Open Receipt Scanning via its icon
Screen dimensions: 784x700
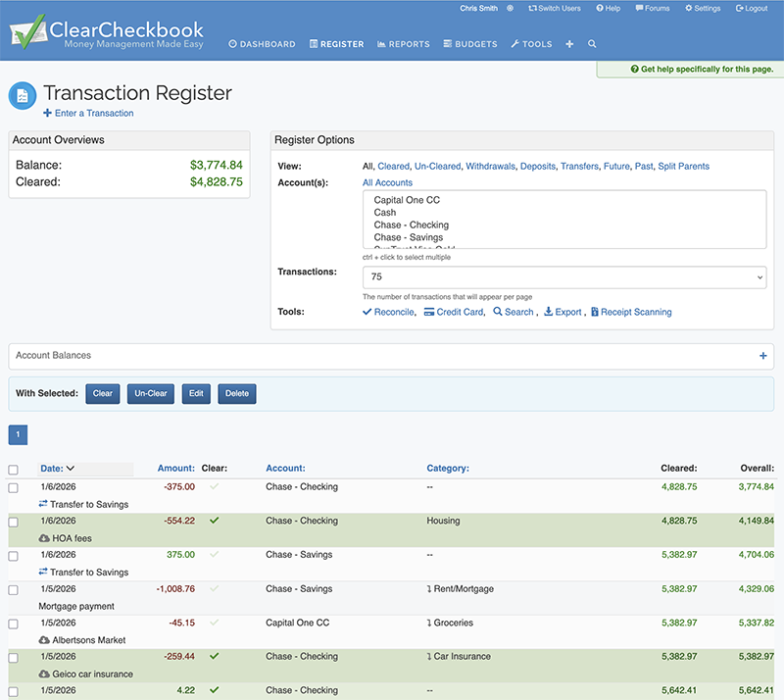pyautogui.click(x=596, y=312)
